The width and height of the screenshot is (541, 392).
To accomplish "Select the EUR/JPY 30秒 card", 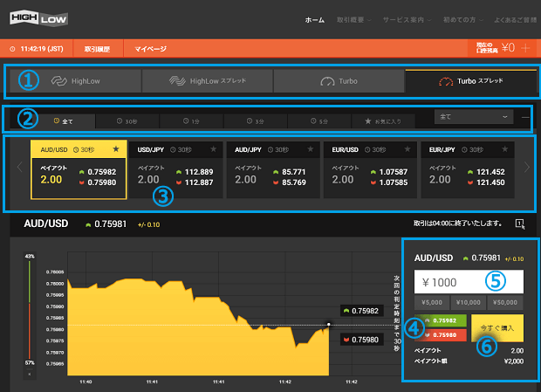I will (x=468, y=169).
